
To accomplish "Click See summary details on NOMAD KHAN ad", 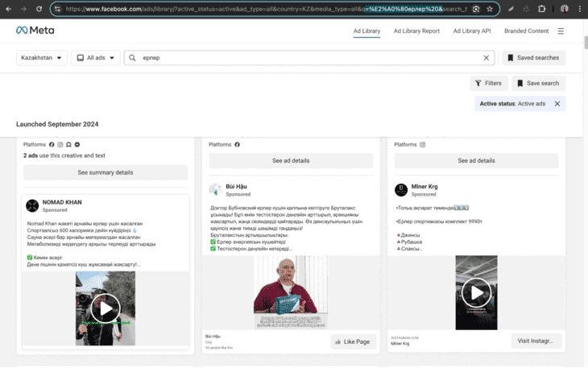I will click(x=106, y=173).
